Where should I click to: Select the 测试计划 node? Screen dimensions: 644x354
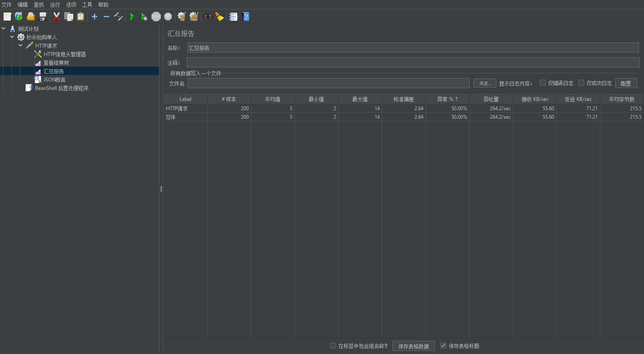click(28, 29)
